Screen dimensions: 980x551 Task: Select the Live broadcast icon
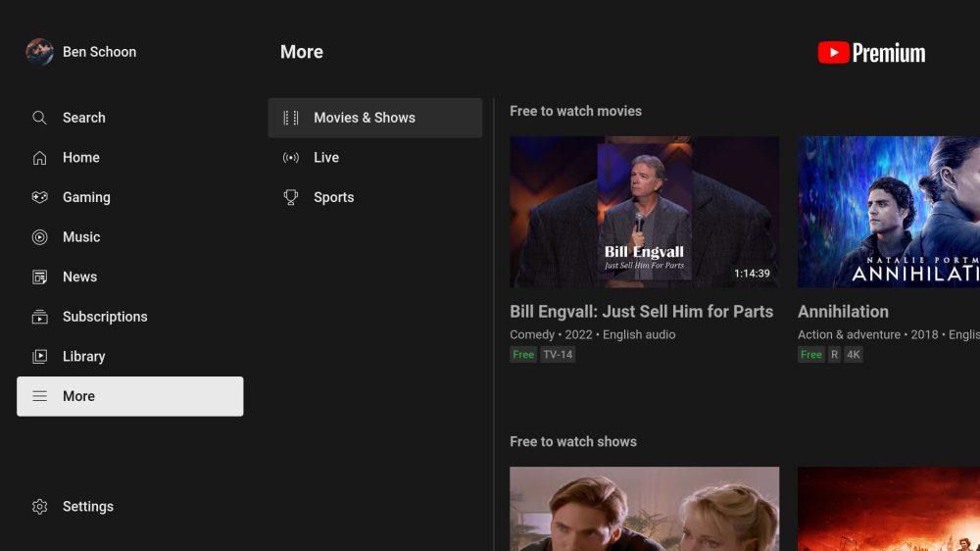pos(291,158)
